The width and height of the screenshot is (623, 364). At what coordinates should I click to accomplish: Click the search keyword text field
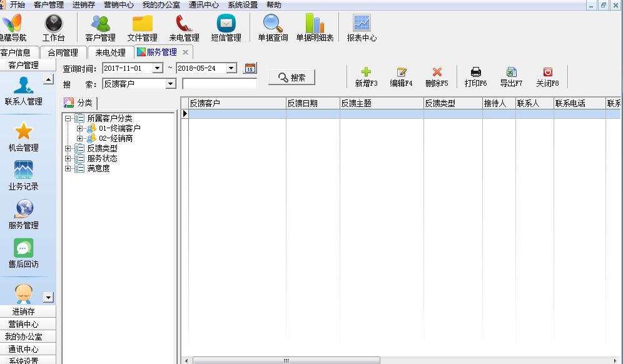click(219, 84)
